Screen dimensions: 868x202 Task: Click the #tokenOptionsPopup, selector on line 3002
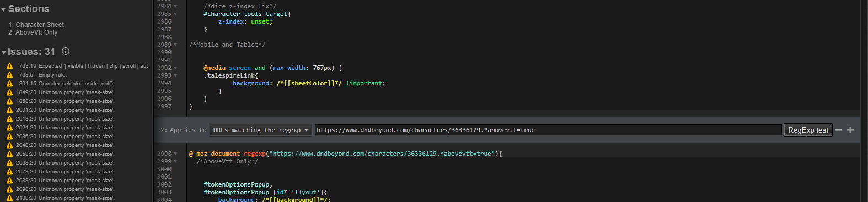coord(238,185)
